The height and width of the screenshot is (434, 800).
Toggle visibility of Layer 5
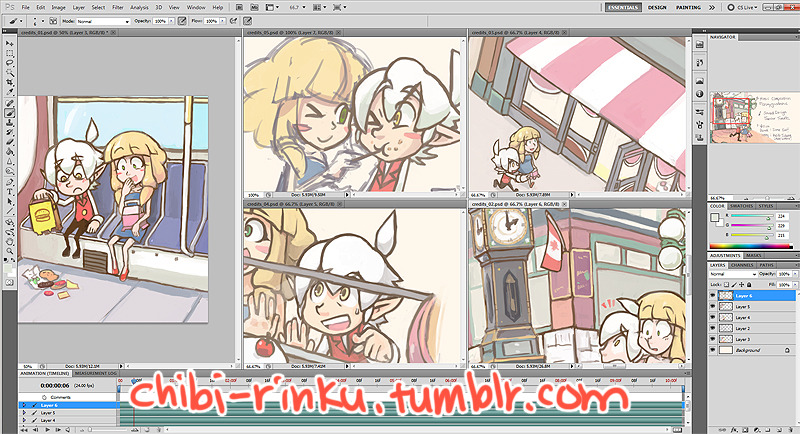click(x=711, y=307)
